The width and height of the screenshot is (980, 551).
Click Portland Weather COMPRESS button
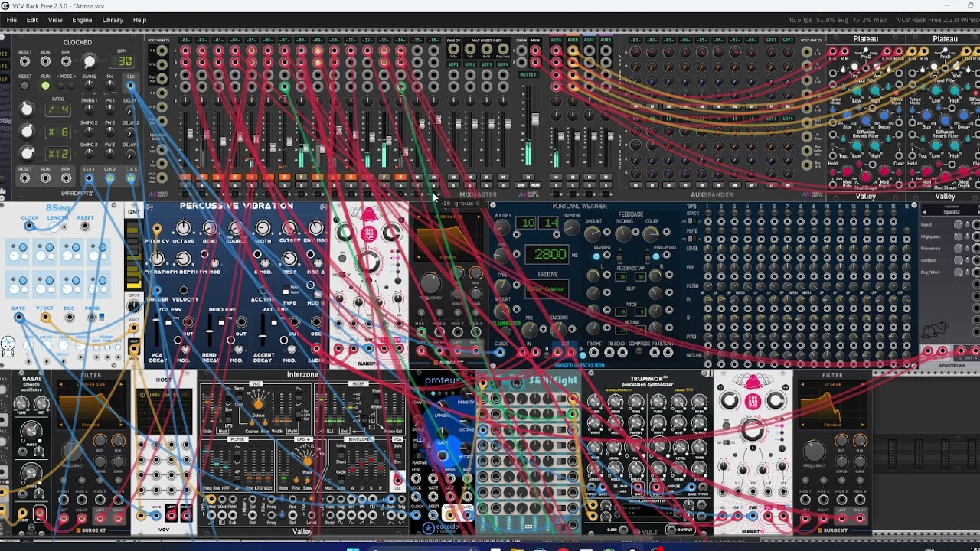click(639, 350)
